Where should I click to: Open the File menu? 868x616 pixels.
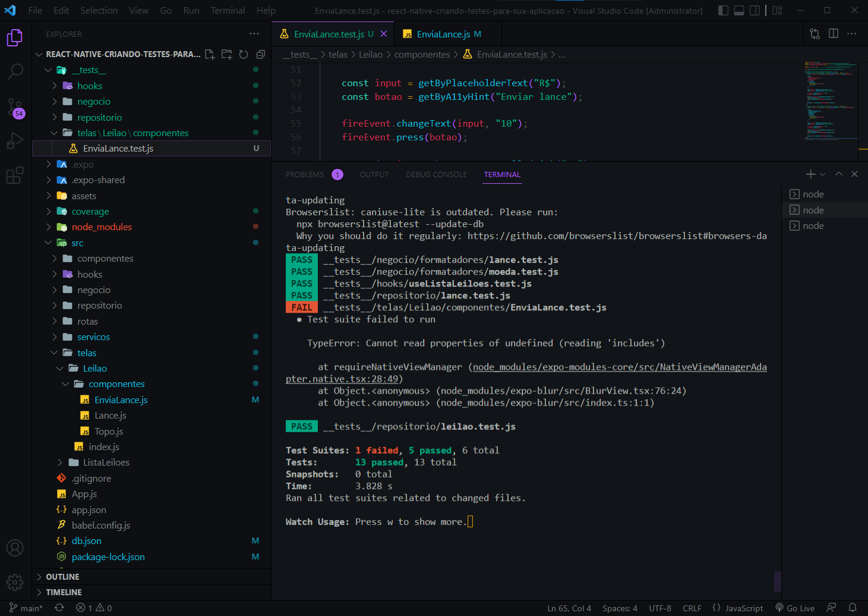point(35,10)
